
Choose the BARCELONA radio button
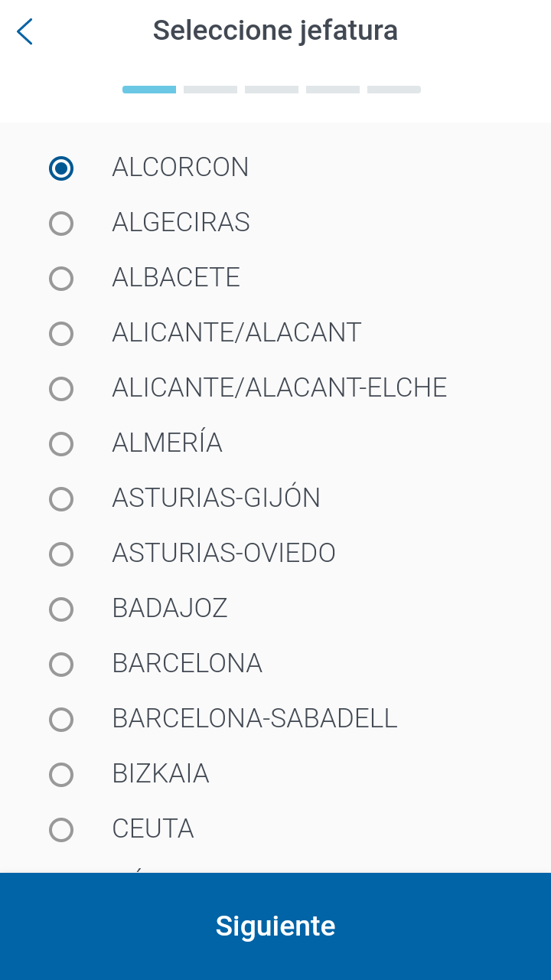click(61, 664)
